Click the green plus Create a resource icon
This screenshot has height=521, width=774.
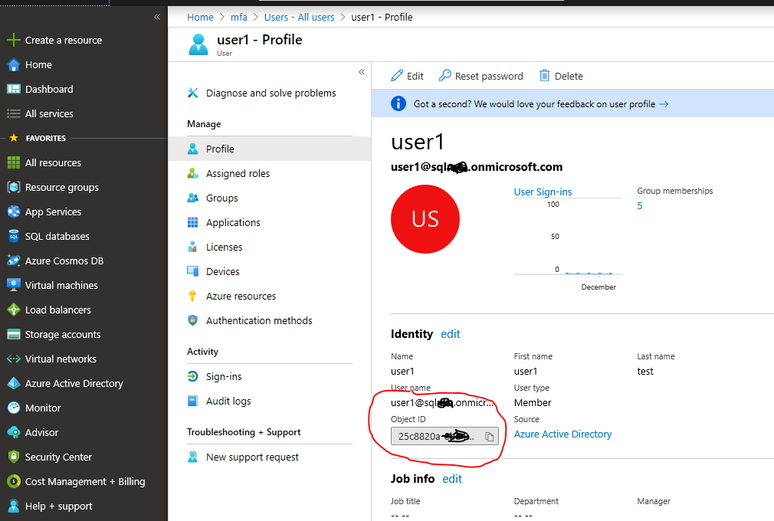pyautogui.click(x=14, y=40)
